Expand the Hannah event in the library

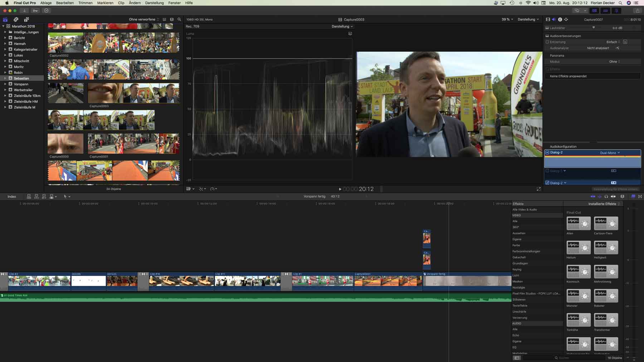point(5,44)
